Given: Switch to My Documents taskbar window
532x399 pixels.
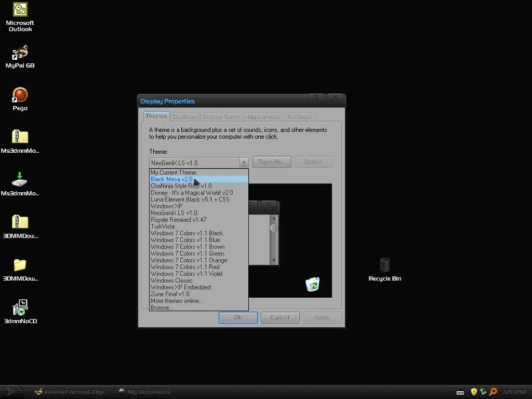Looking at the screenshot, I should (x=145, y=392).
